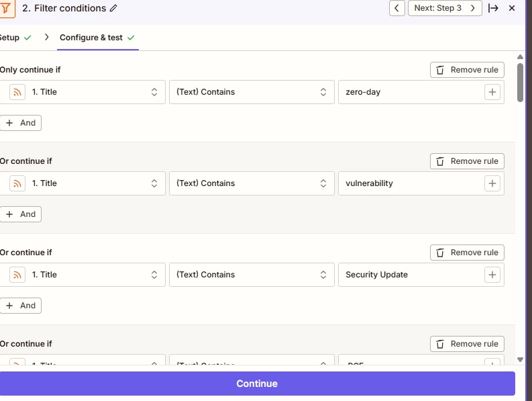Image resolution: width=532 pixels, height=401 pixels.
Task: Click chevron between Setup and Configure
Action: pyautogui.click(x=47, y=37)
